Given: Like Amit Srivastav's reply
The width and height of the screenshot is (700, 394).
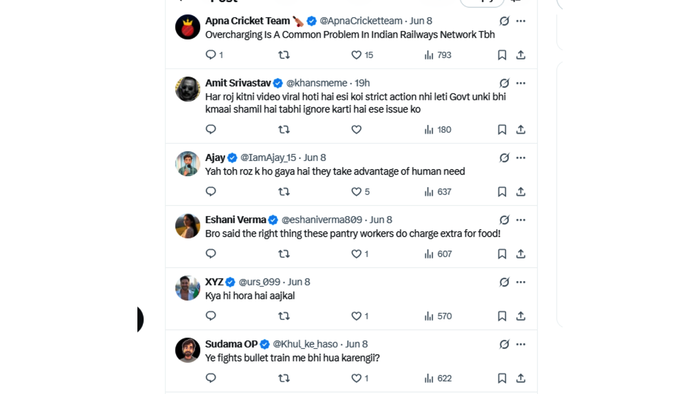Looking at the screenshot, I should pyautogui.click(x=356, y=129).
